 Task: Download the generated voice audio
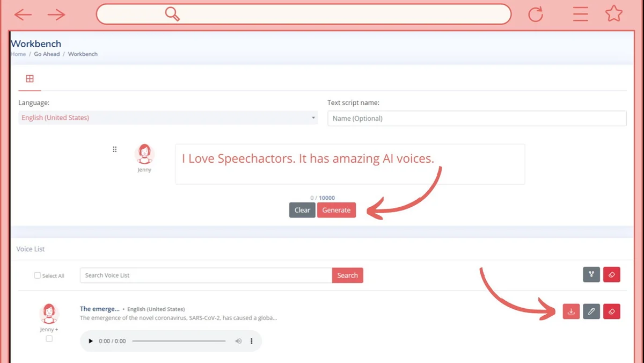(x=571, y=311)
